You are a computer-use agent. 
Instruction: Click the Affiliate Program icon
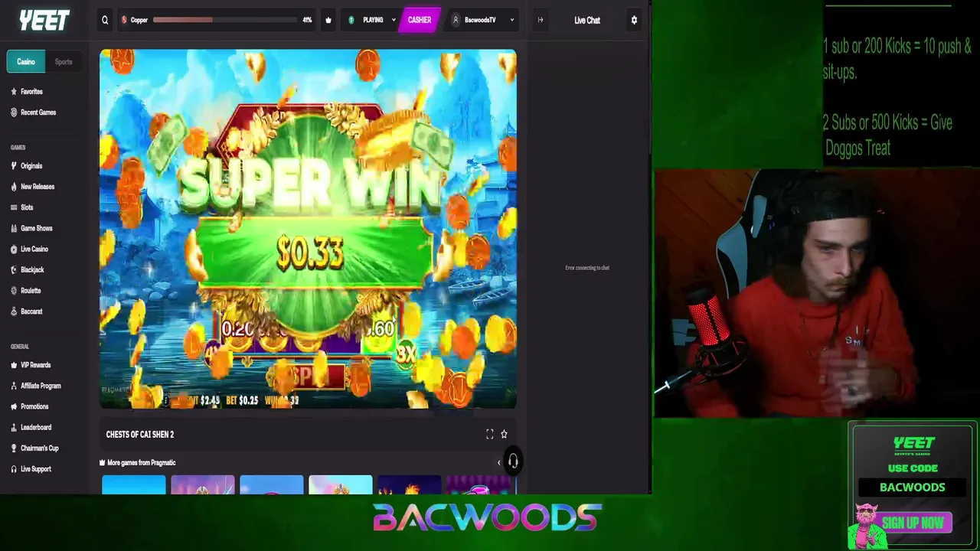(x=14, y=386)
